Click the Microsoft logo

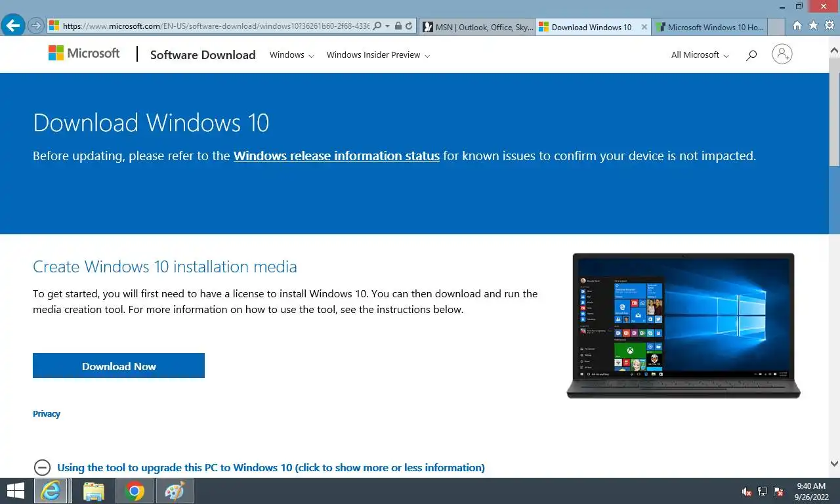click(84, 53)
